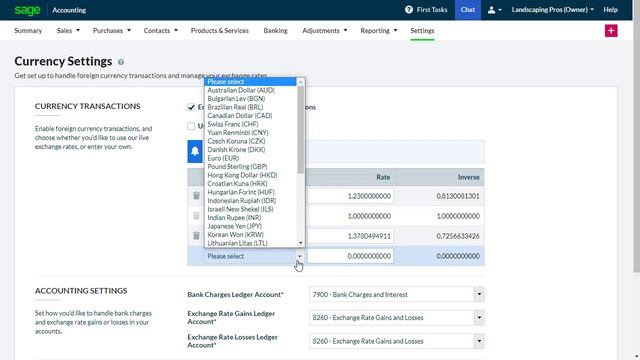Click the Help link in header
This screenshot has height=360, width=640.
(x=611, y=10)
